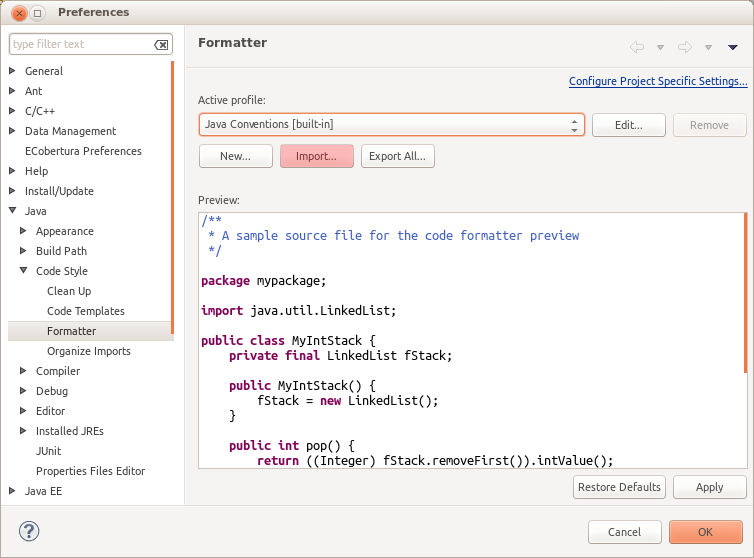Expand the Appearance node
Viewport: 754px width, 558px height.
pyautogui.click(x=23, y=231)
